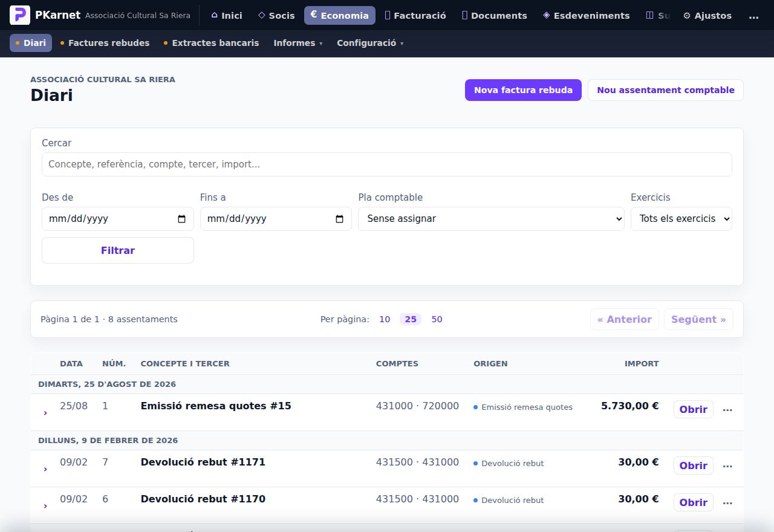Screen dimensions: 774x532
Task: Open the Documents section
Action: point(494,16)
